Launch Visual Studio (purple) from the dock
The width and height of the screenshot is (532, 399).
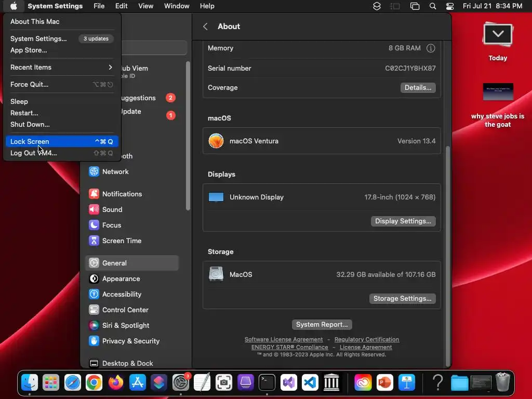(x=288, y=382)
